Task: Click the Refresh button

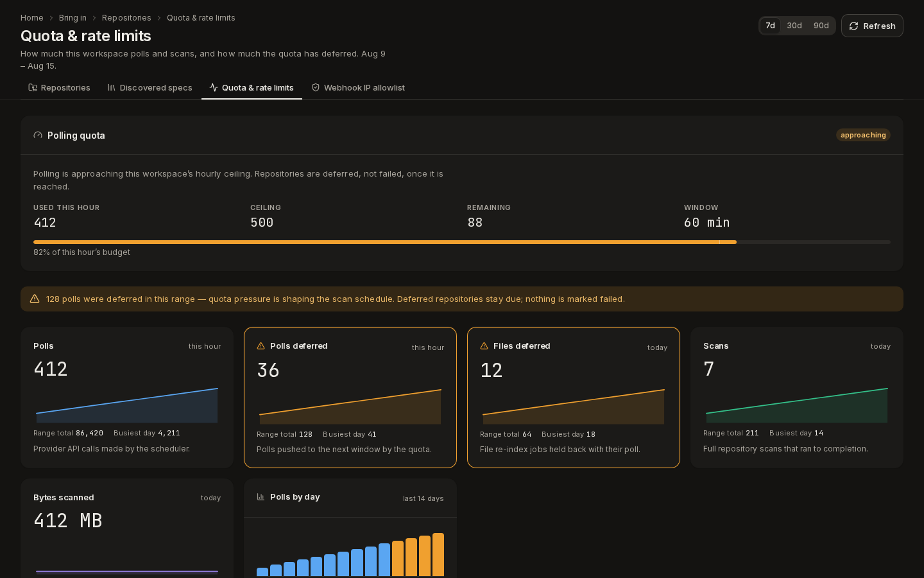Action: [872, 26]
